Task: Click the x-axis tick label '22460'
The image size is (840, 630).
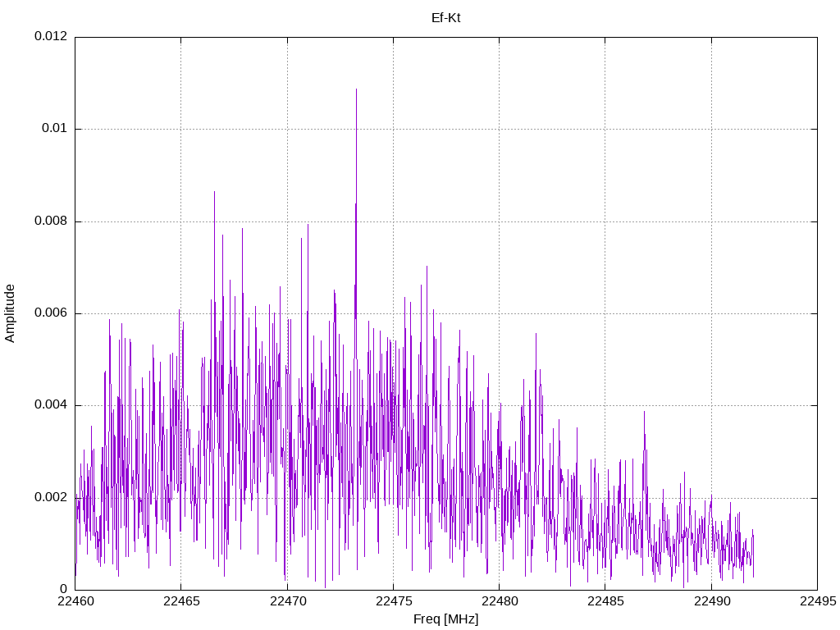Action: click(75, 601)
